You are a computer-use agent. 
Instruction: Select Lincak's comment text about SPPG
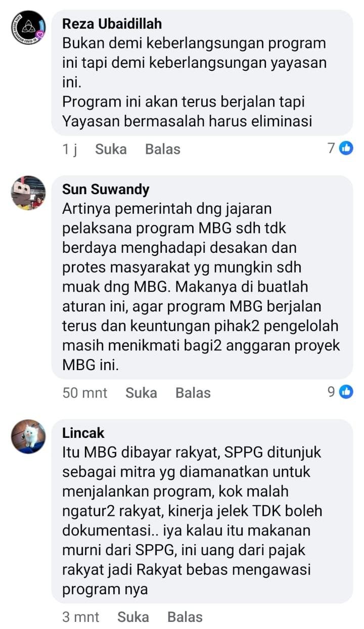click(192, 521)
